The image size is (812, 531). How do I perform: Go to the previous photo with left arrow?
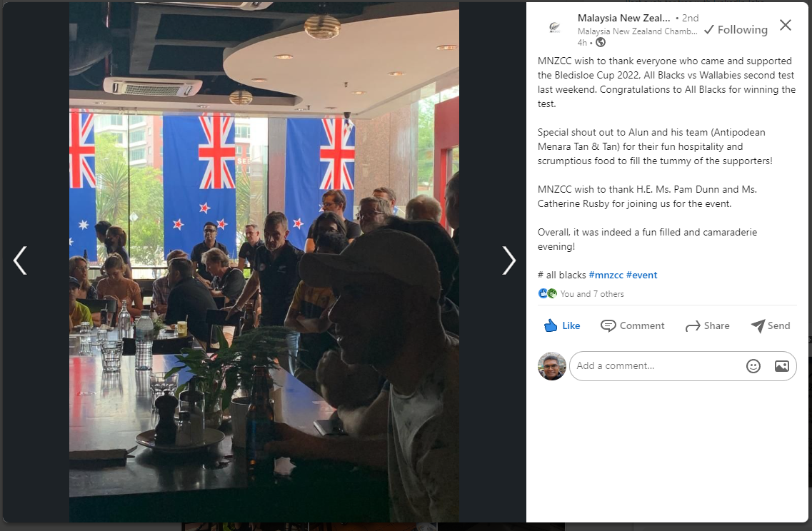point(20,260)
